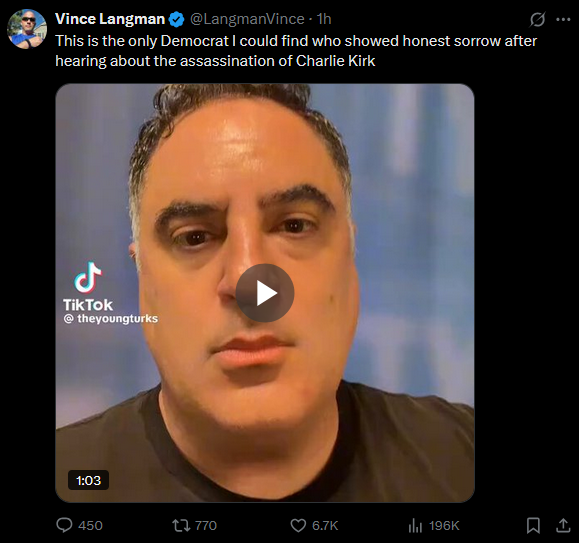
Task: Bookmark this post
Action: [533, 525]
